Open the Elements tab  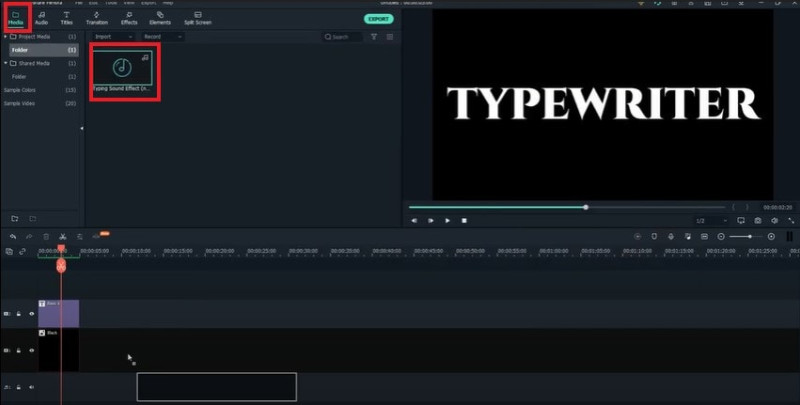[x=160, y=18]
